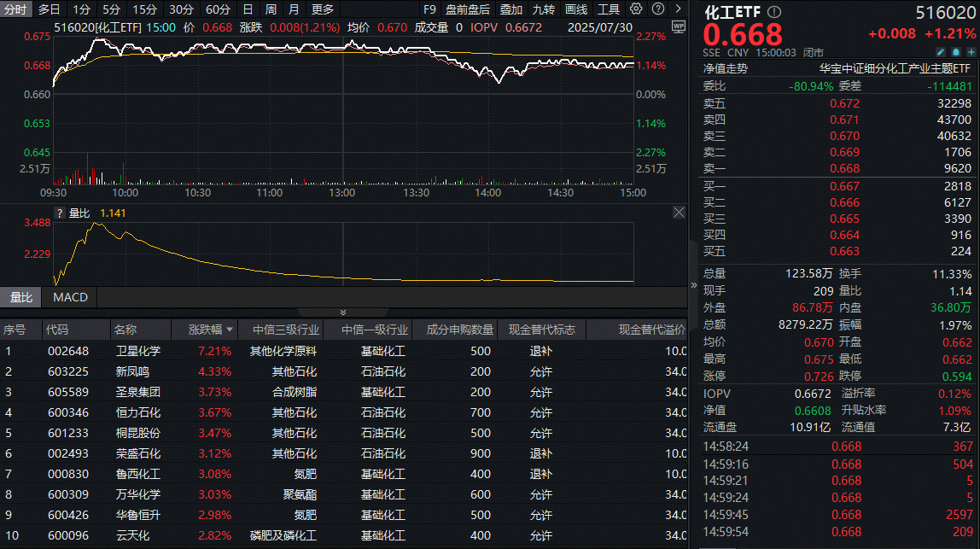980x549 pixels.
Task: Click the 现金替代标志 column header
Action: coord(542,330)
